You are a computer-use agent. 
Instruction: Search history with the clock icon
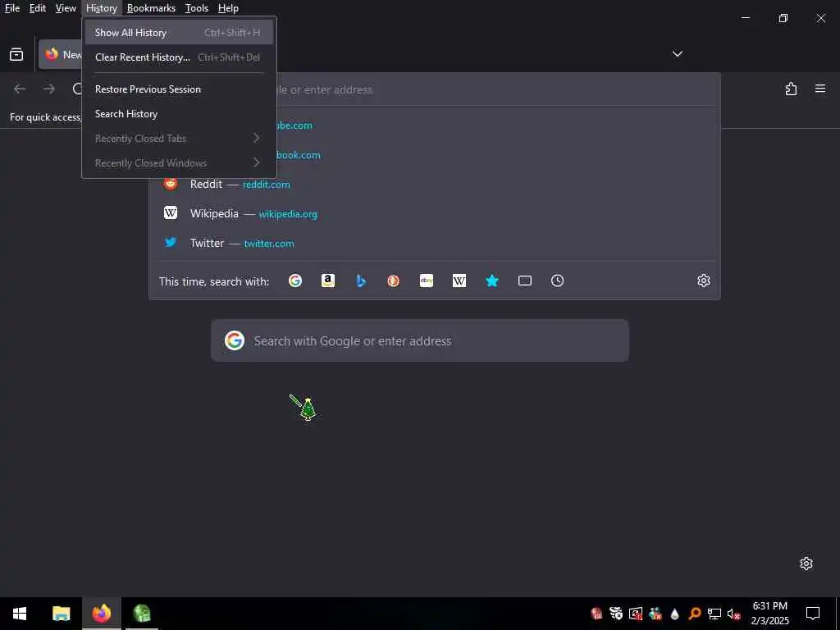coord(557,281)
